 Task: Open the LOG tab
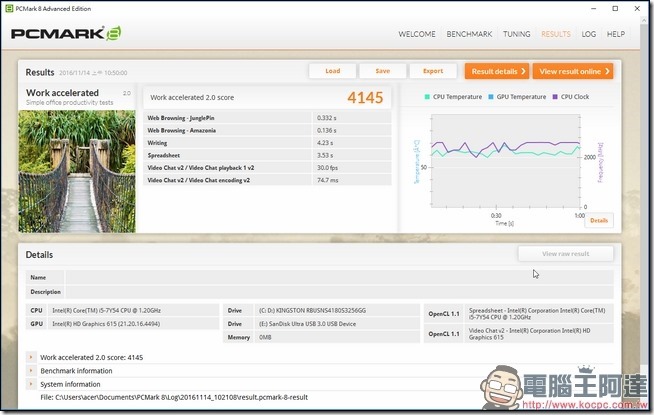[589, 34]
